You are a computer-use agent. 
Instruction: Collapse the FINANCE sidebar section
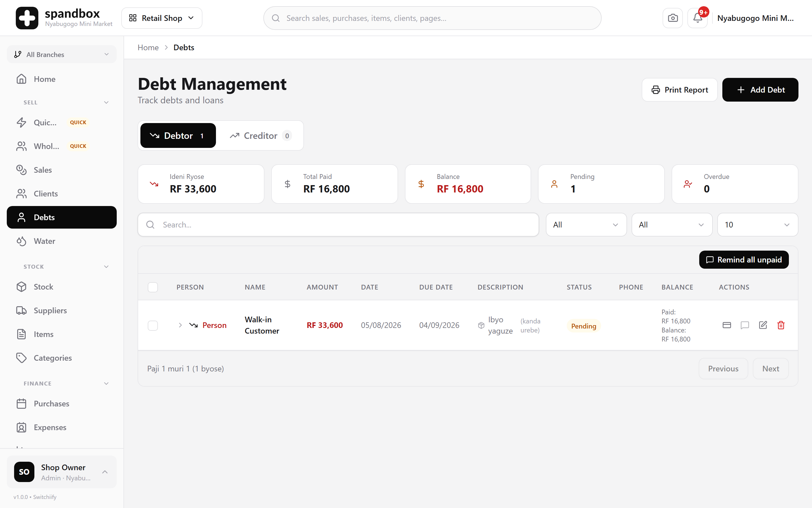point(106,383)
